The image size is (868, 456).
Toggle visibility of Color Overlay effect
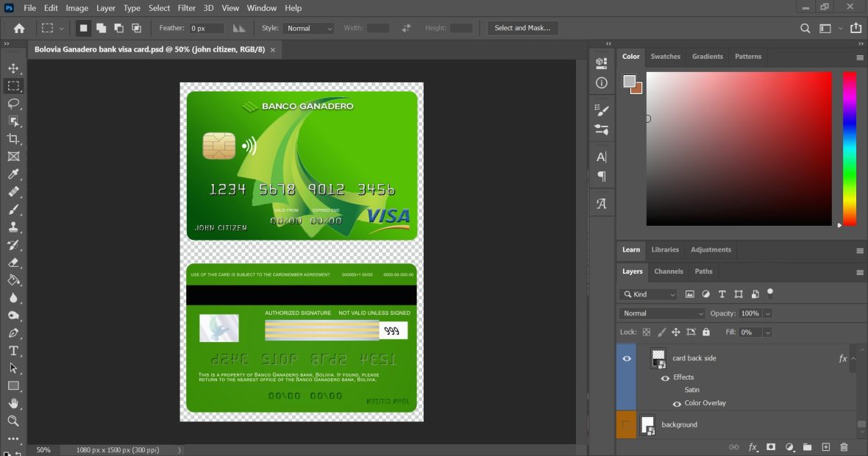[x=676, y=403]
